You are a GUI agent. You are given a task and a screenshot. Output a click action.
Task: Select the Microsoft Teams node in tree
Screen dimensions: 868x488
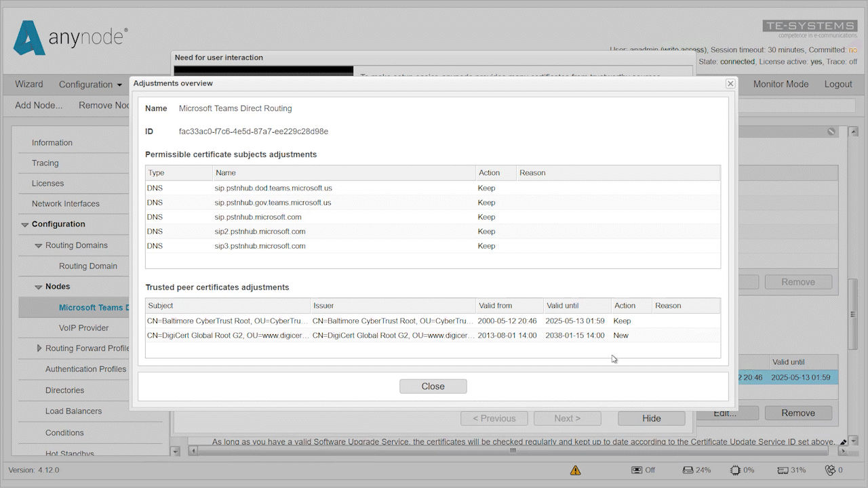point(94,308)
